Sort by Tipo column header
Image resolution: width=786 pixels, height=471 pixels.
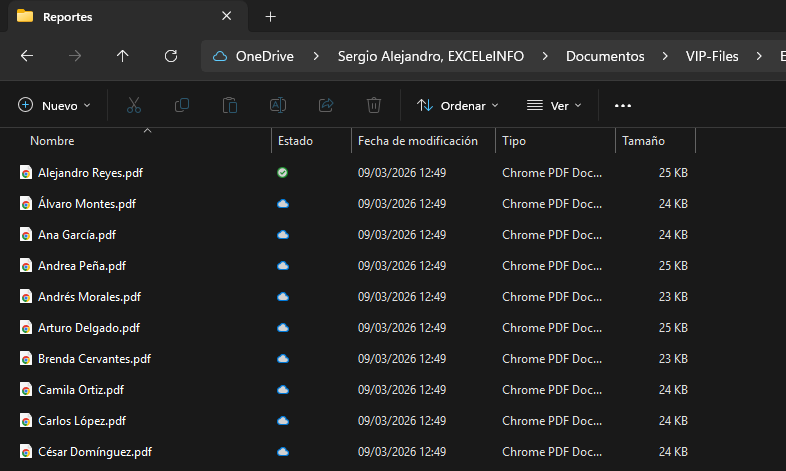[514, 141]
